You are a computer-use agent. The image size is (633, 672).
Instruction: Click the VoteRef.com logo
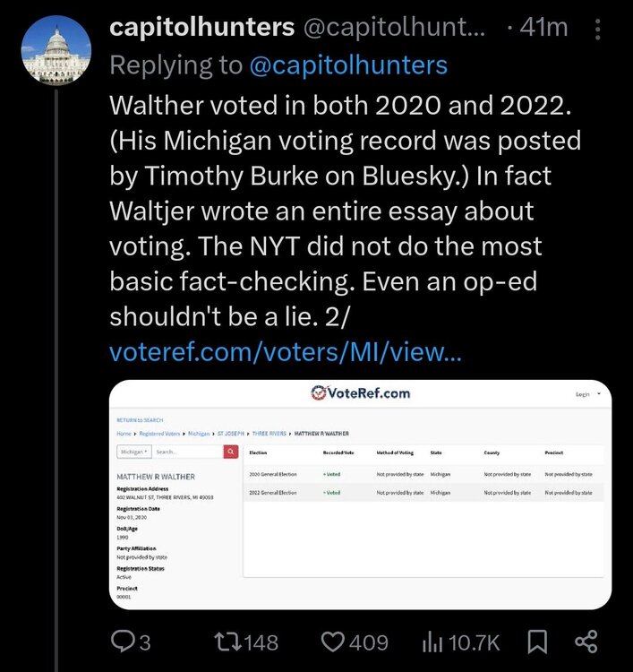(x=361, y=393)
